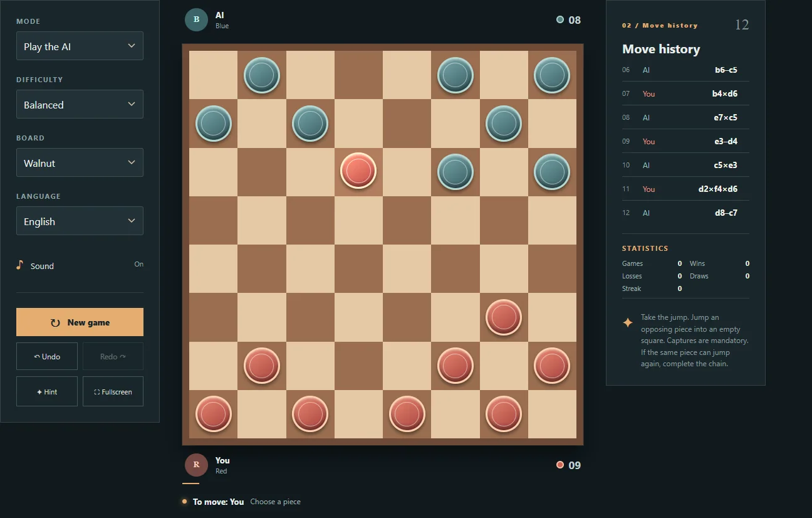Image resolution: width=812 pixels, height=518 pixels.
Task: Pick the red piece on square c1
Action: point(310,415)
